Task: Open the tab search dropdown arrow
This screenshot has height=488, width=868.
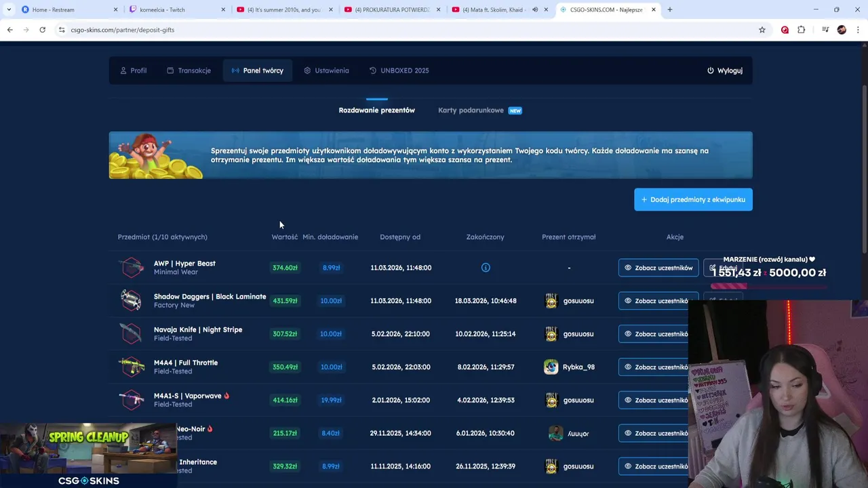Action: (x=9, y=9)
